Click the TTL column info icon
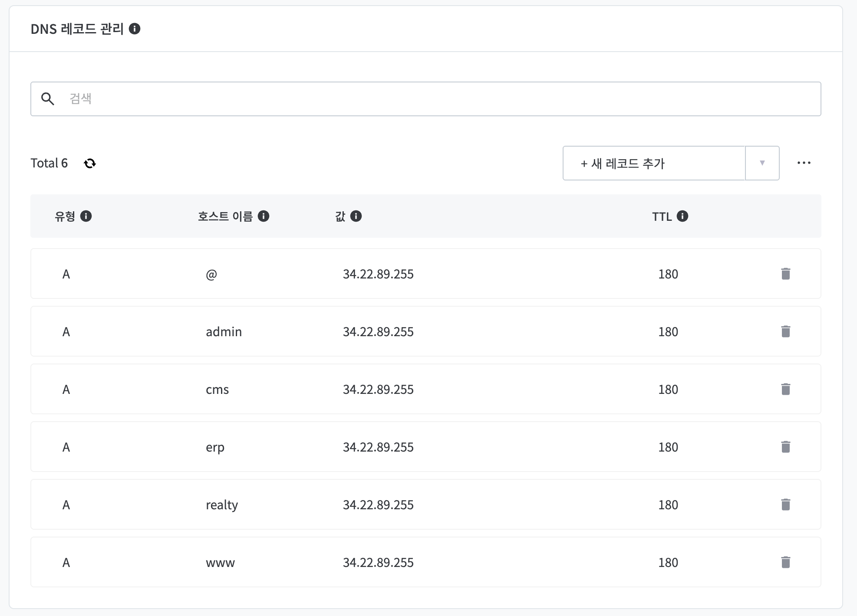The width and height of the screenshot is (857, 616). click(x=682, y=216)
